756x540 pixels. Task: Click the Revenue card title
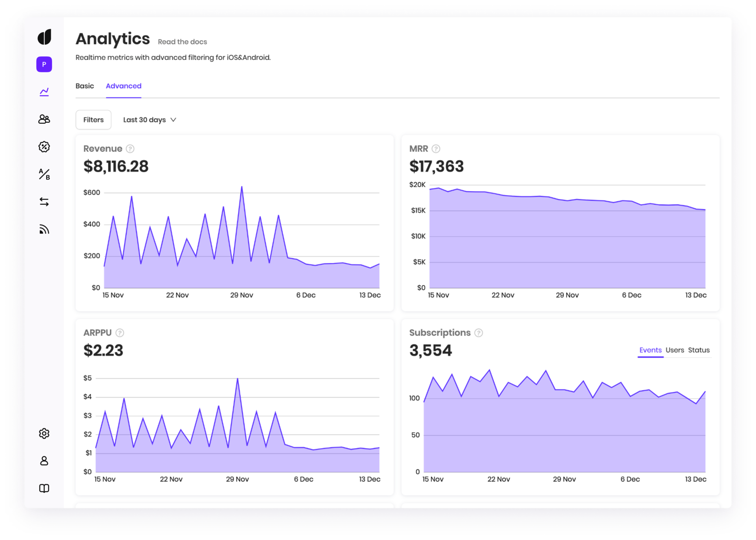pos(103,148)
